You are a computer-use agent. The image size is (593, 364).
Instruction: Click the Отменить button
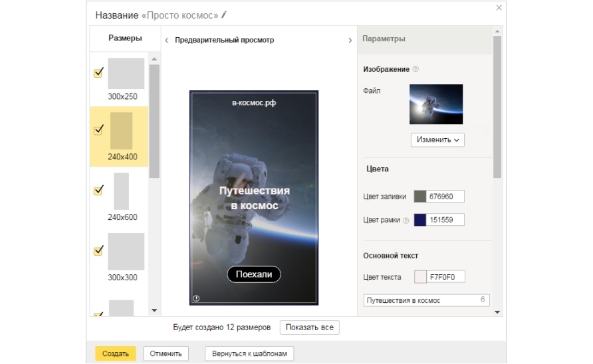click(x=166, y=353)
